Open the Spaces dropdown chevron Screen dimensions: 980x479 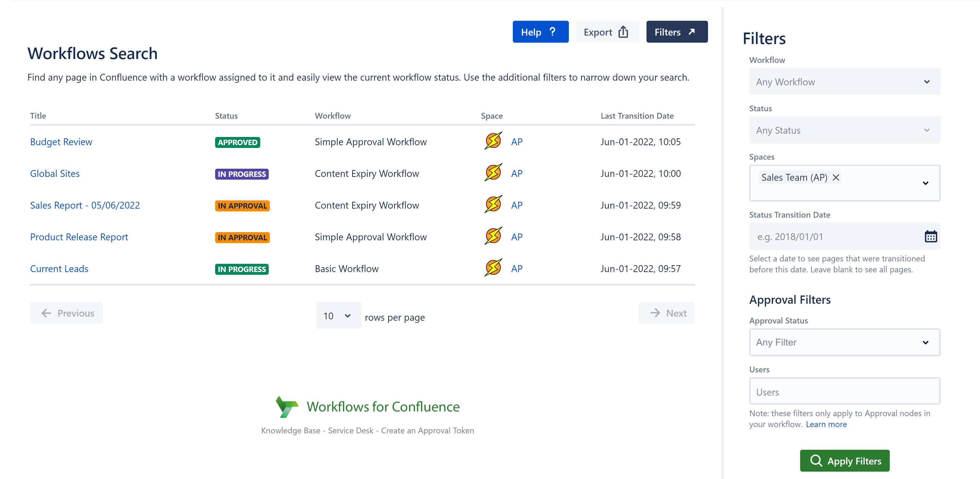pos(925,183)
